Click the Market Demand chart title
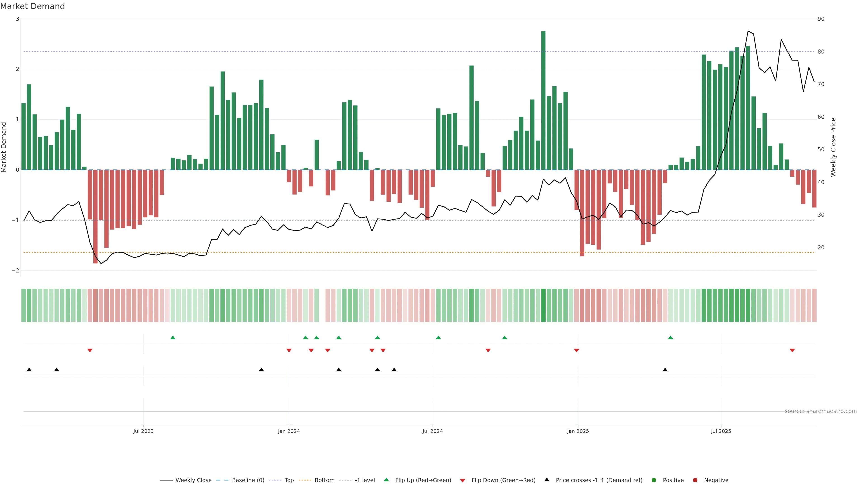 click(33, 6)
